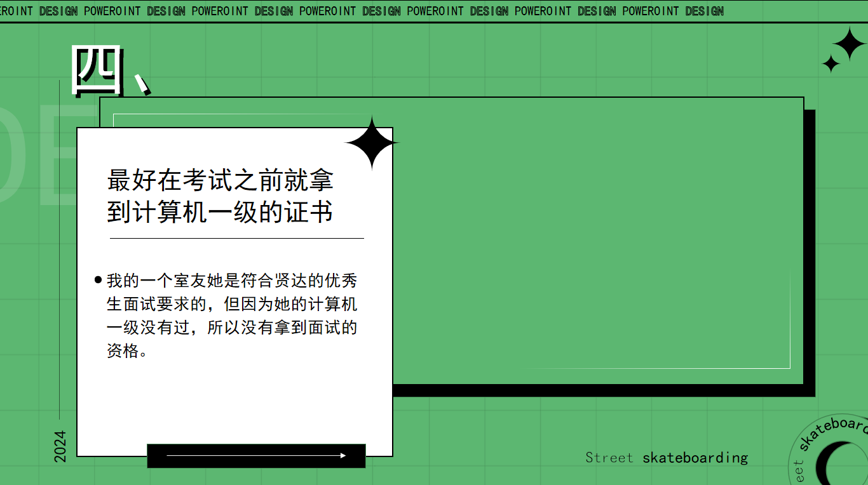Click the black drop shadow of the green panel
Image resolution: width=868 pixels, height=485 pixels.
click(810, 254)
